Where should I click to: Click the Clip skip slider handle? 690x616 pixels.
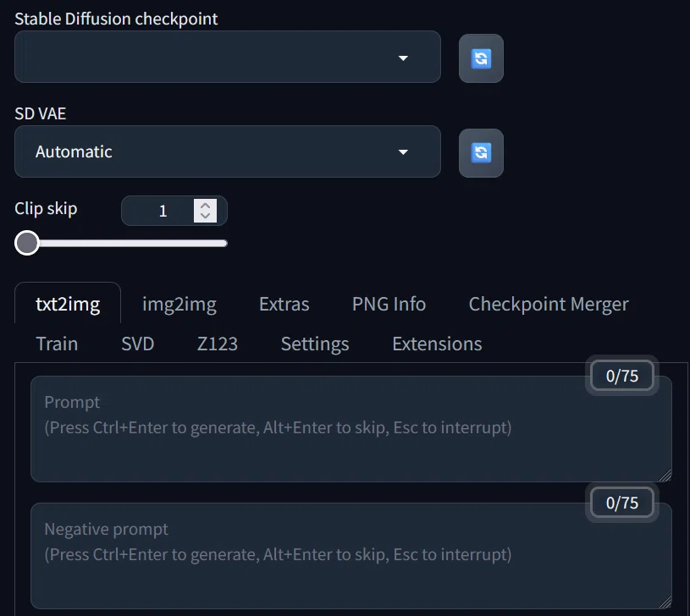[27, 243]
